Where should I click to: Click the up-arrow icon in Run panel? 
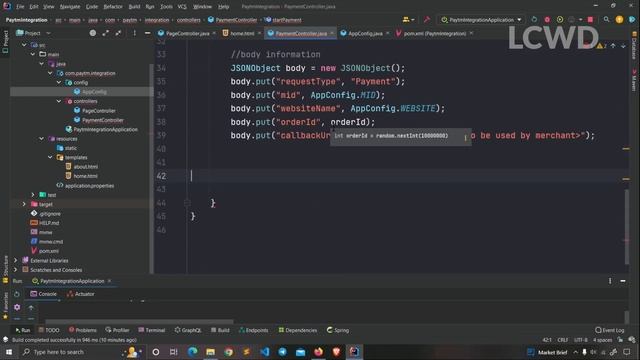31,307
